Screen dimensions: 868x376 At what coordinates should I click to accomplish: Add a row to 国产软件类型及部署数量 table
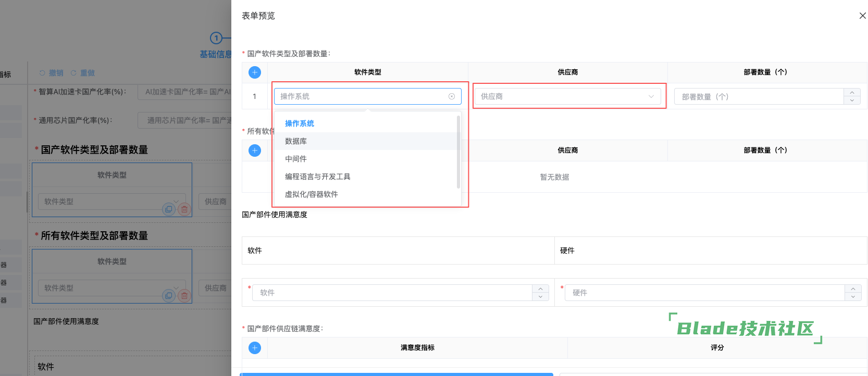click(x=255, y=72)
